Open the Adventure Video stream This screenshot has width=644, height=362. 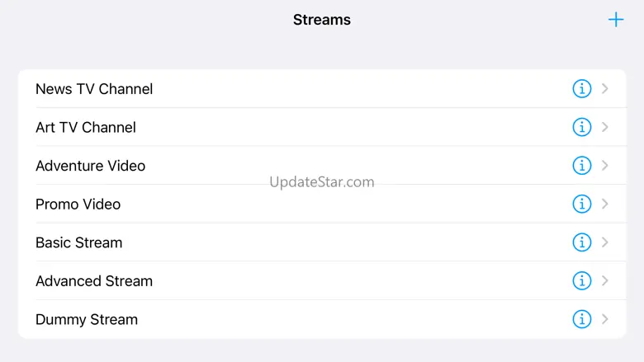pos(322,166)
